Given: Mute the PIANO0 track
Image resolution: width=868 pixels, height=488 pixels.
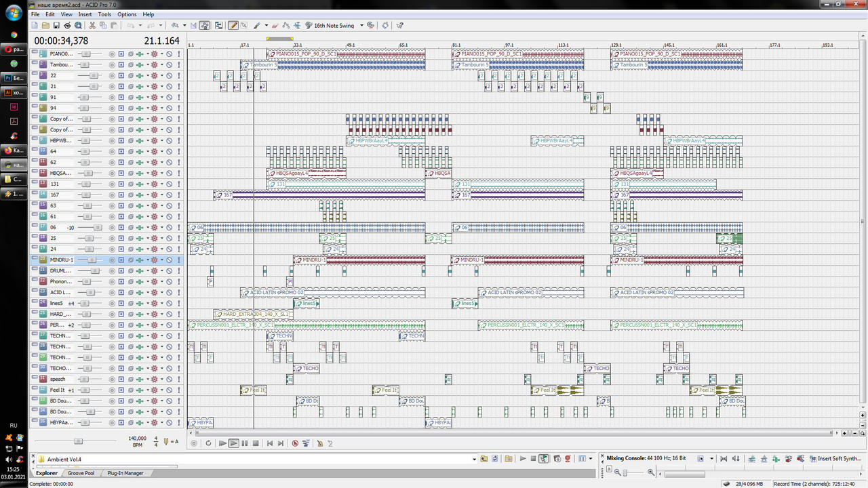Looking at the screenshot, I should (170, 54).
